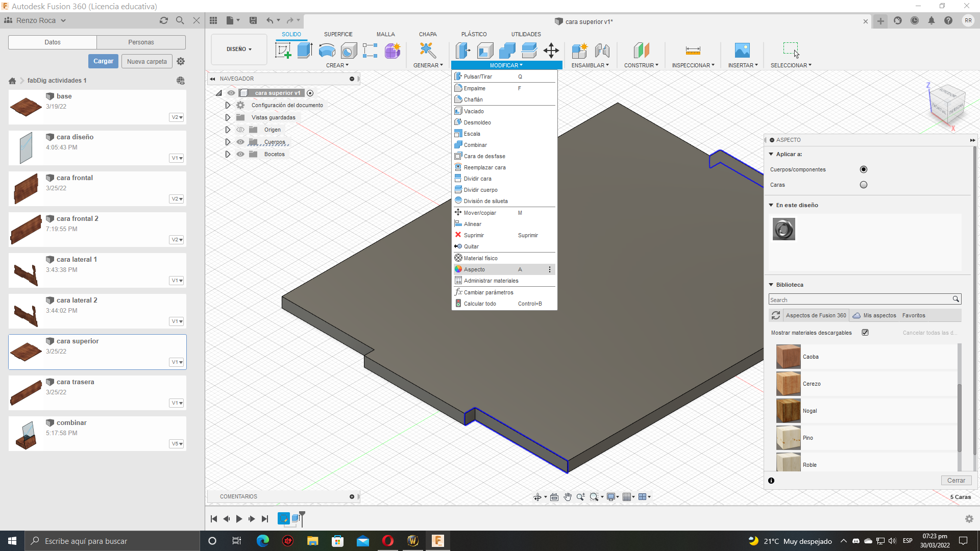
Task: Click the Select window tool icon
Action: (791, 50)
